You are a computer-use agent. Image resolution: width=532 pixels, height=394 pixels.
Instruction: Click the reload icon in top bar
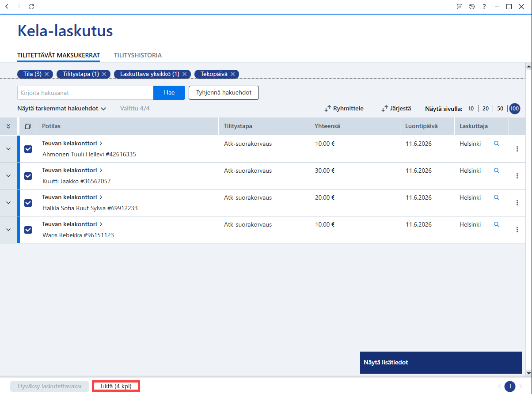[31, 7]
